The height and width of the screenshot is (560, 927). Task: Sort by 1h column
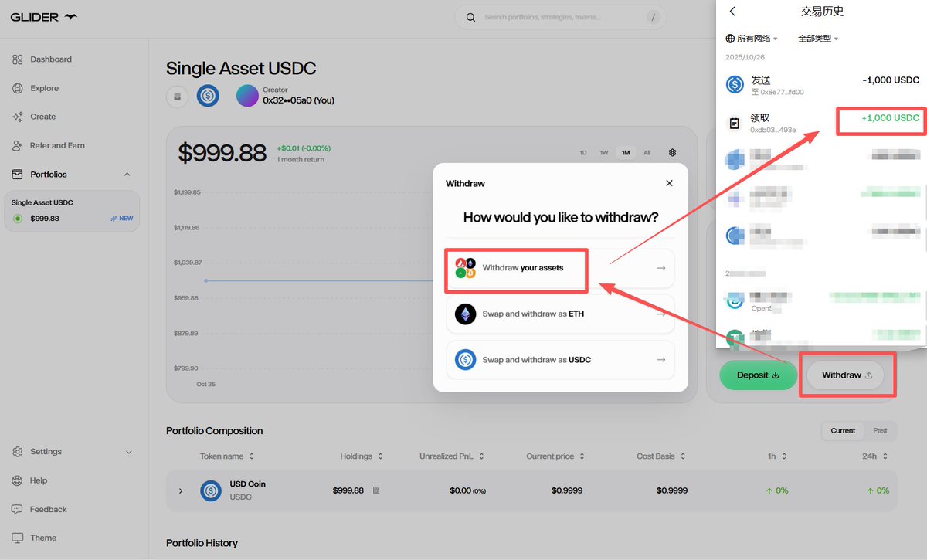click(778, 456)
